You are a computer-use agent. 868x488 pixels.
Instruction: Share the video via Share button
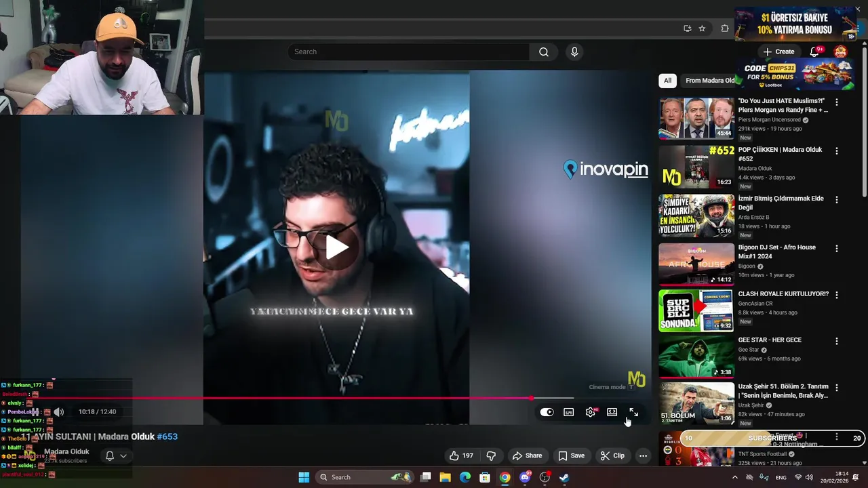click(x=527, y=455)
